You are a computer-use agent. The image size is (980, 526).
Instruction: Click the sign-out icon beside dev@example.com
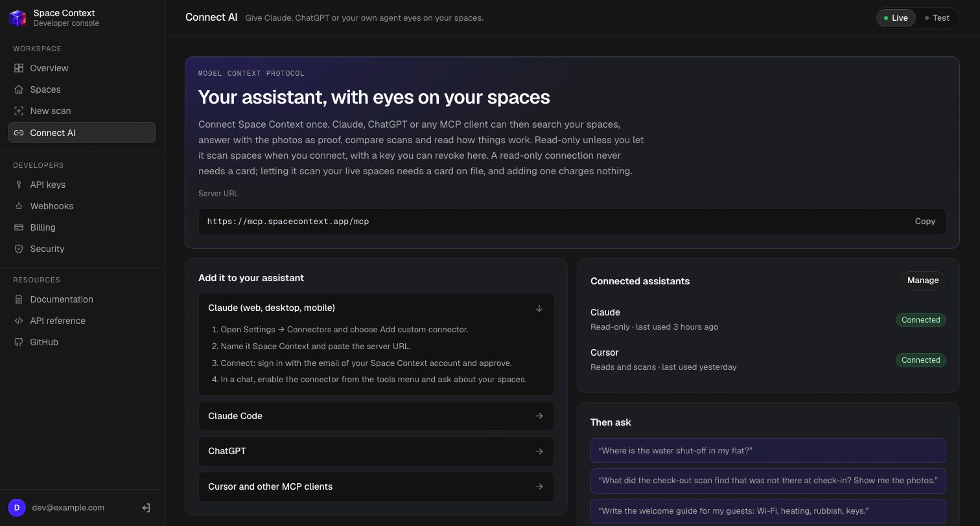146,508
